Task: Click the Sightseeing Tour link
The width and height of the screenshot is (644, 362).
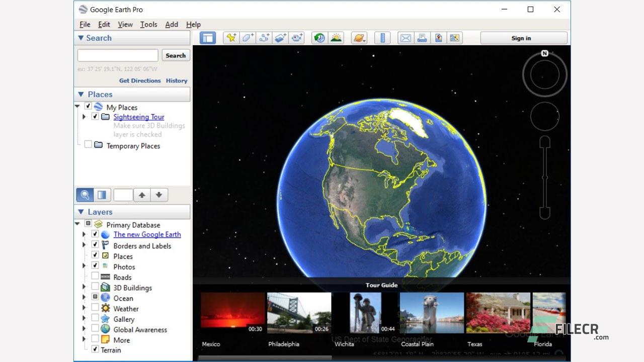Action: [139, 117]
